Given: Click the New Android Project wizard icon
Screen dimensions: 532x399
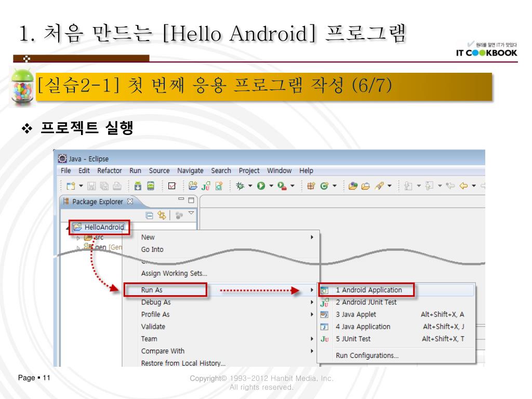Looking at the screenshot, I should point(193,186).
